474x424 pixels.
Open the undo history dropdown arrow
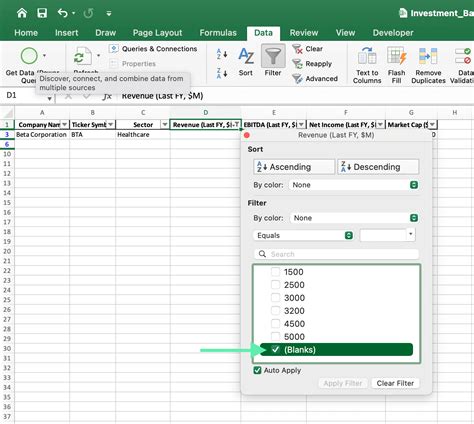[74, 13]
